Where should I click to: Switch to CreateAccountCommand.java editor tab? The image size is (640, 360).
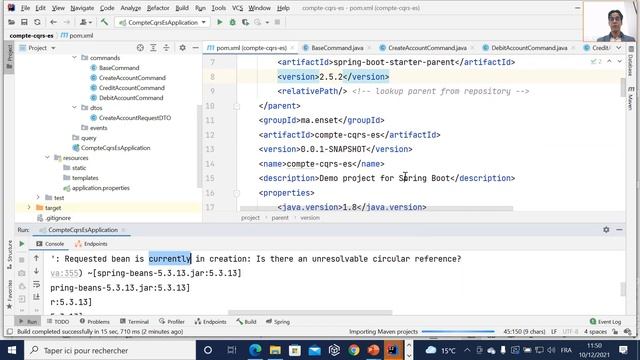[x=427, y=48]
